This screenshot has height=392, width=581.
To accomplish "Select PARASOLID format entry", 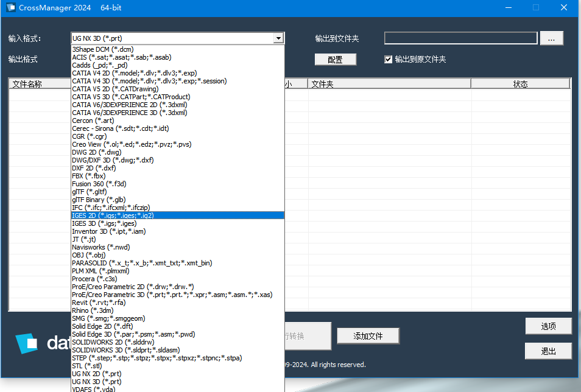I will (x=142, y=263).
